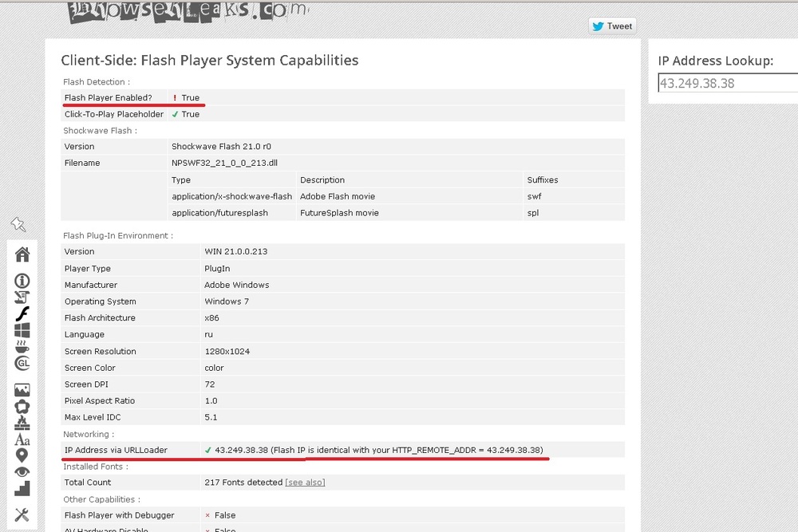Open the WebGL icon in sidebar
Image resolution: width=798 pixels, height=532 pixels.
click(22, 363)
